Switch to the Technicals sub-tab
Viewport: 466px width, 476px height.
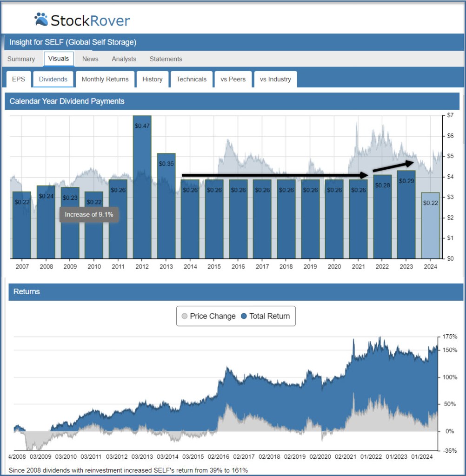[191, 79]
